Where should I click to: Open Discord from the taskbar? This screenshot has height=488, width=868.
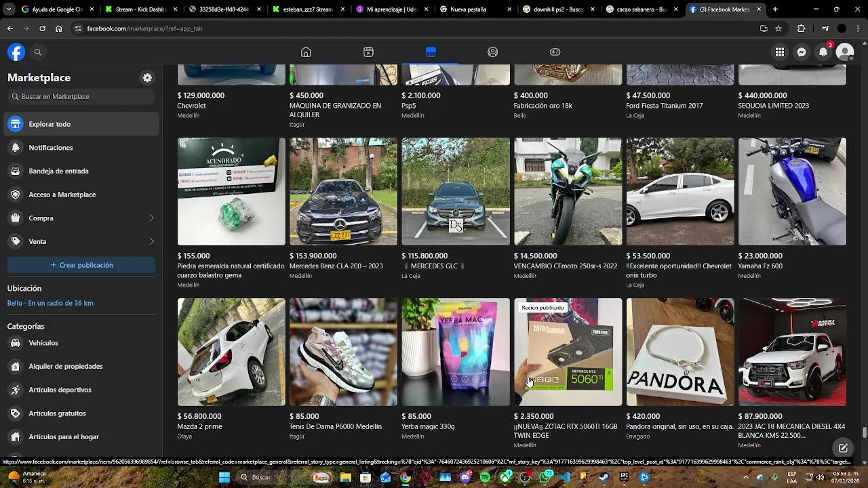pos(465,477)
